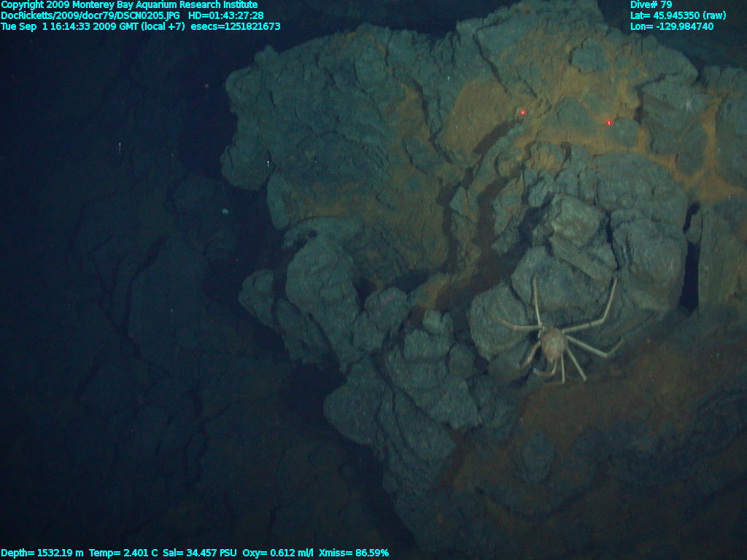This screenshot has height=560, width=747.
Task: Click the 'Oxy= 0.612 ml/l' reading
Action: tap(278, 553)
